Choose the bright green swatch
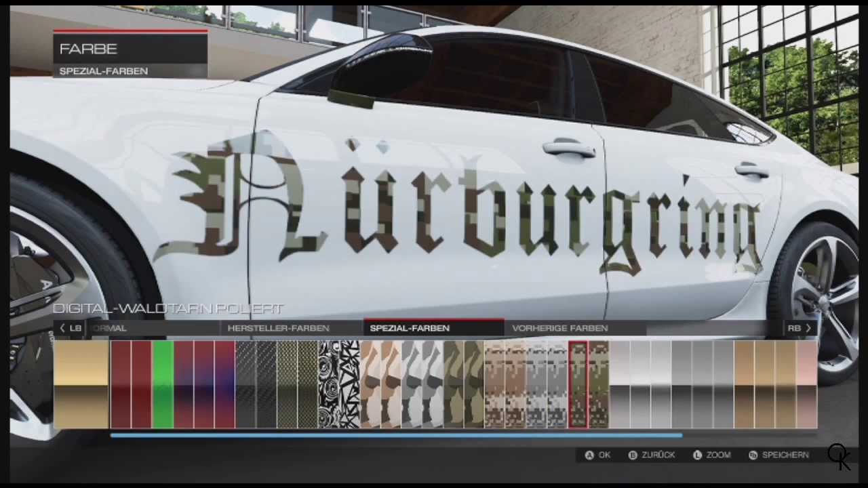 pos(163,384)
